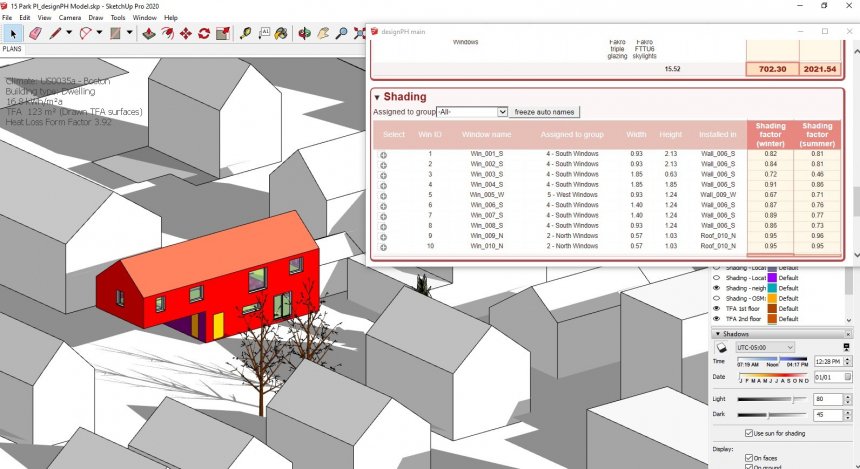This screenshot has width=860, height=469.
Task: Select the Push/Pull tool
Action: coord(149,34)
